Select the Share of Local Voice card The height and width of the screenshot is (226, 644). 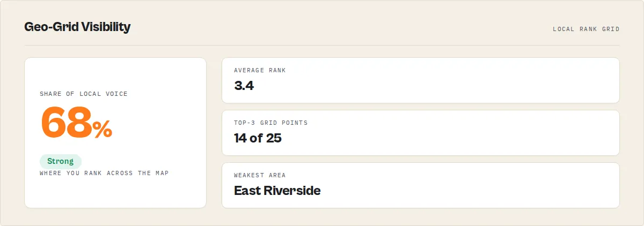(x=115, y=133)
